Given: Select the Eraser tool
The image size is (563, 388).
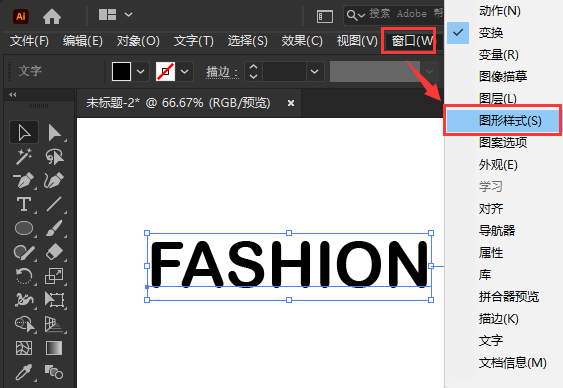Looking at the screenshot, I should click(x=55, y=252).
